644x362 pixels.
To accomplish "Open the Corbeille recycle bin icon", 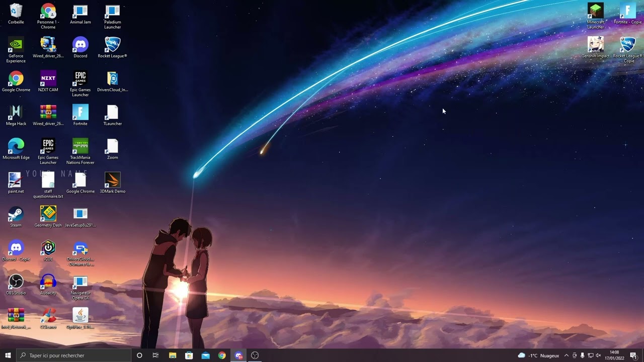I will [x=16, y=14].
